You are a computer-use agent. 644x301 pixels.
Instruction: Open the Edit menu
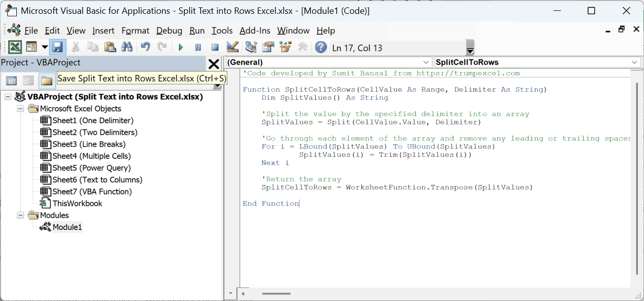[52, 31]
